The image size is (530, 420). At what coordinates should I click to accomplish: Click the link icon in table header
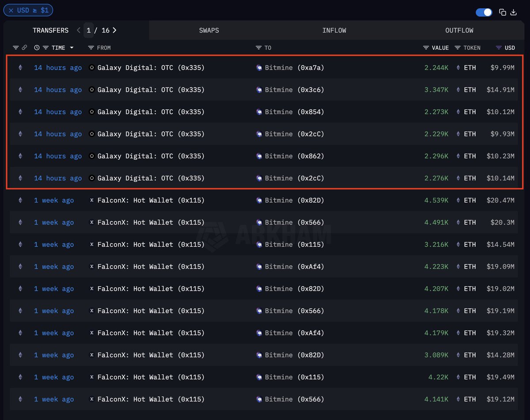tap(25, 48)
